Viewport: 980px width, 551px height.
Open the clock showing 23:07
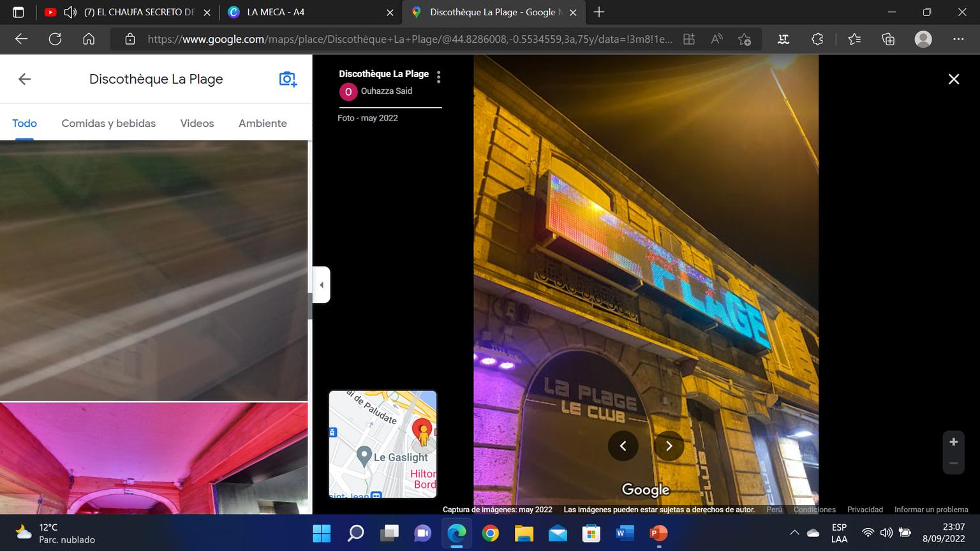pyautogui.click(x=944, y=533)
